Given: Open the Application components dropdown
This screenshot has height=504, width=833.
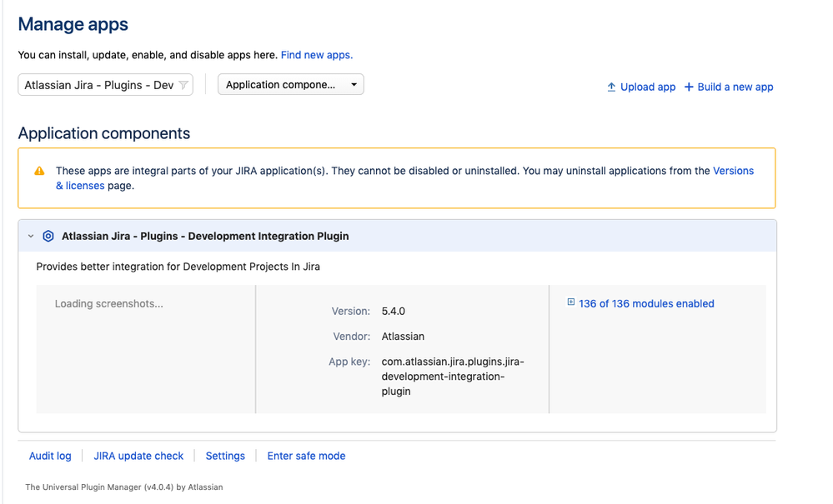Looking at the screenshot, I should coord(290,85).
